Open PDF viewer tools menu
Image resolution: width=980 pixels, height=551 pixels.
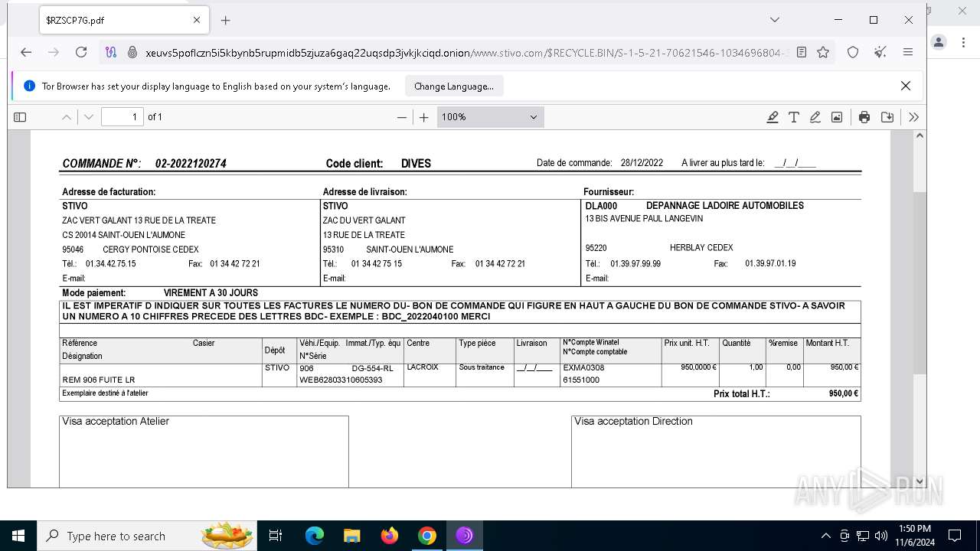click(x=913, y=117)
